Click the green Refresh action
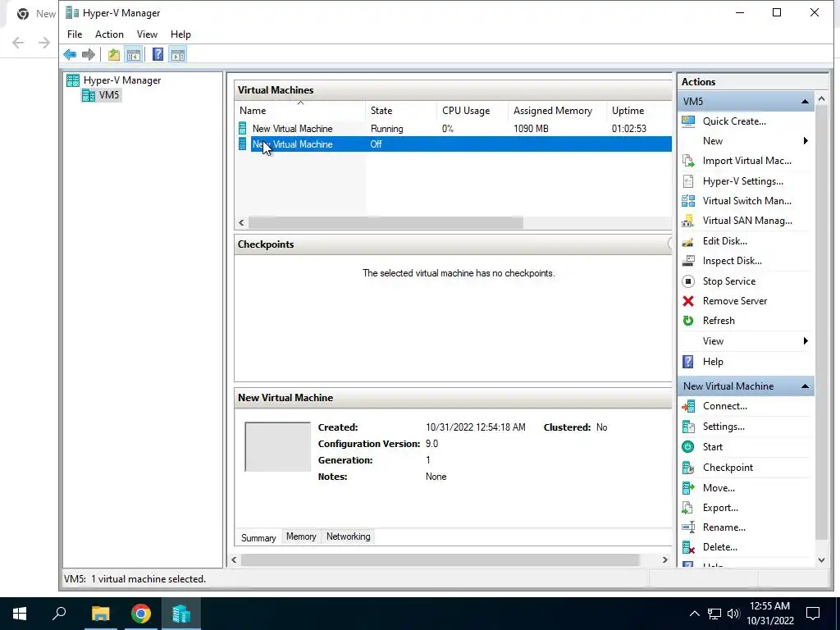 click(x=719, y=321)
